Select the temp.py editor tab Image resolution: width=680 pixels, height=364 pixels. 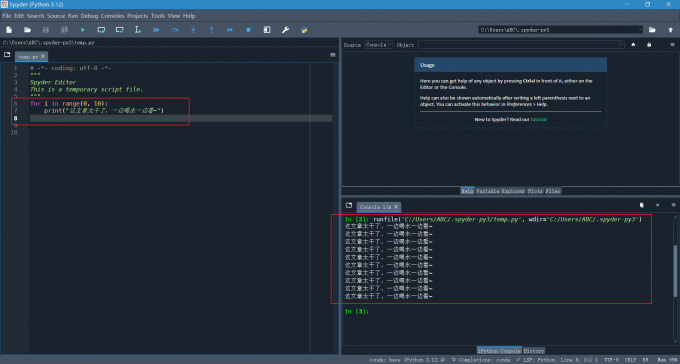[28, 57]
